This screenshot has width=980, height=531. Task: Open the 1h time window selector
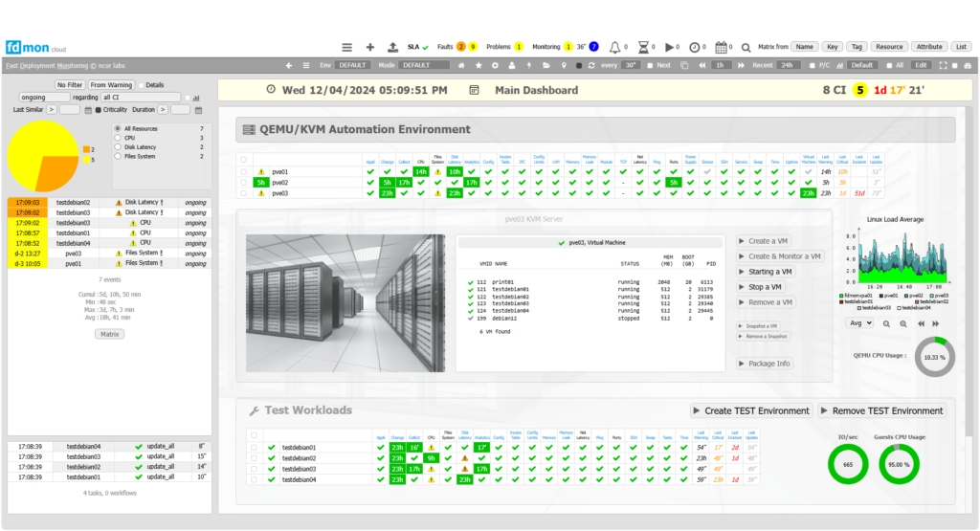[x=722, y=65]
